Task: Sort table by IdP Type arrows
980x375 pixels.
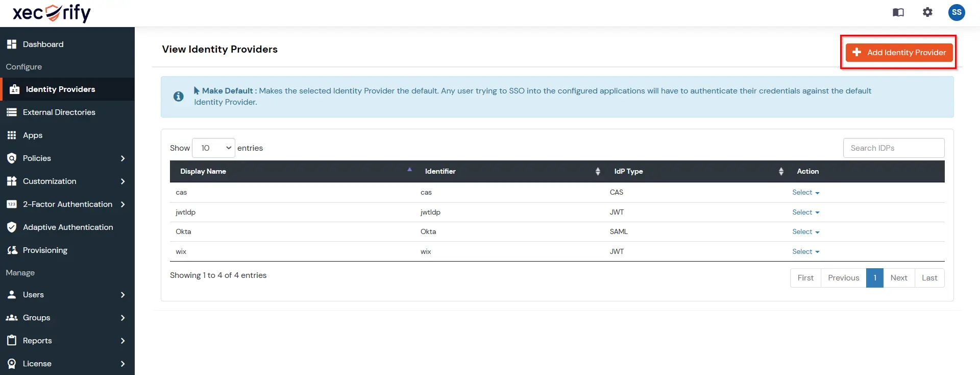Action: coord(781,172)
